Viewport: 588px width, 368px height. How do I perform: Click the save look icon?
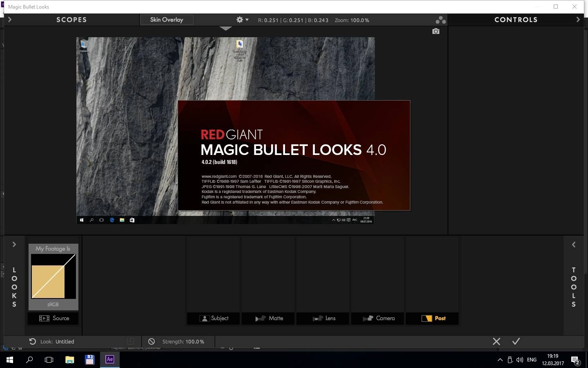pyautogui.click(x=131, y=341)
